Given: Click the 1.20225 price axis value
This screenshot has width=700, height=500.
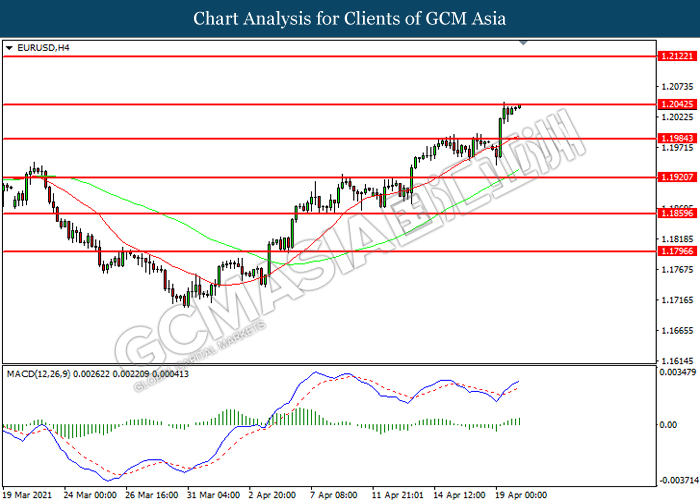Looking at the screenshot, I should [x=678, y=117].
